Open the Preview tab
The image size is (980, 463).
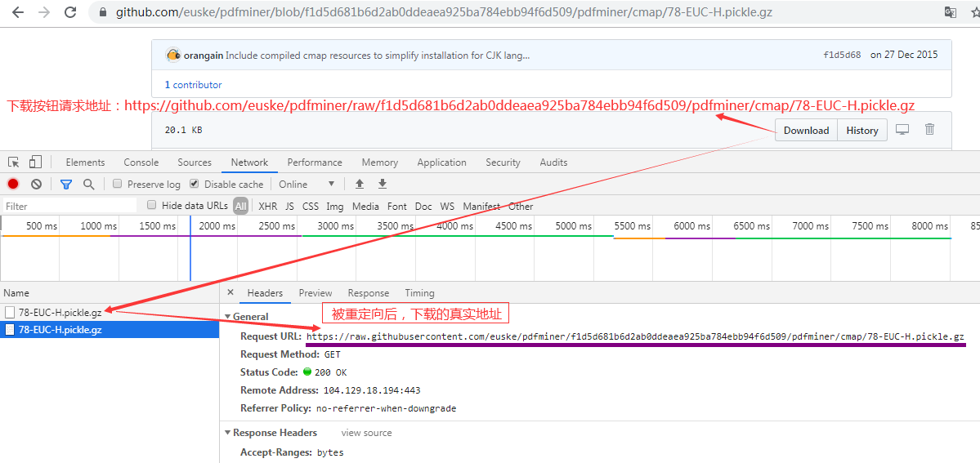[315, 293]
